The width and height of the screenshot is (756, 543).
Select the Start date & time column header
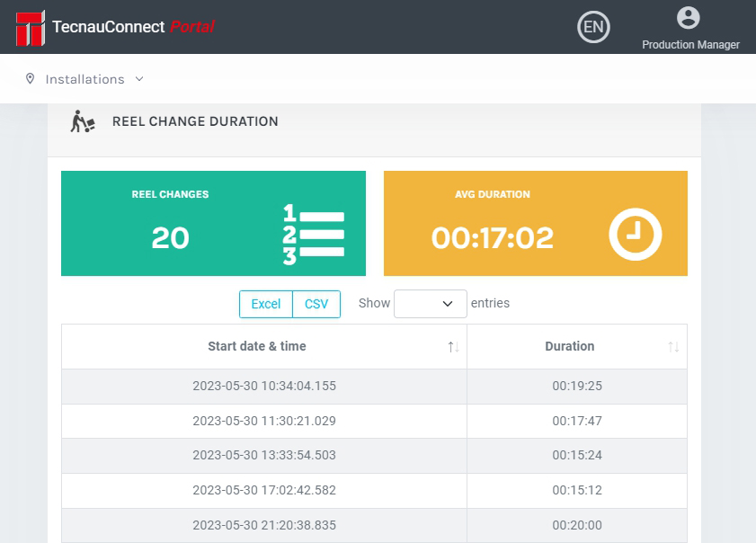point(257,346)
